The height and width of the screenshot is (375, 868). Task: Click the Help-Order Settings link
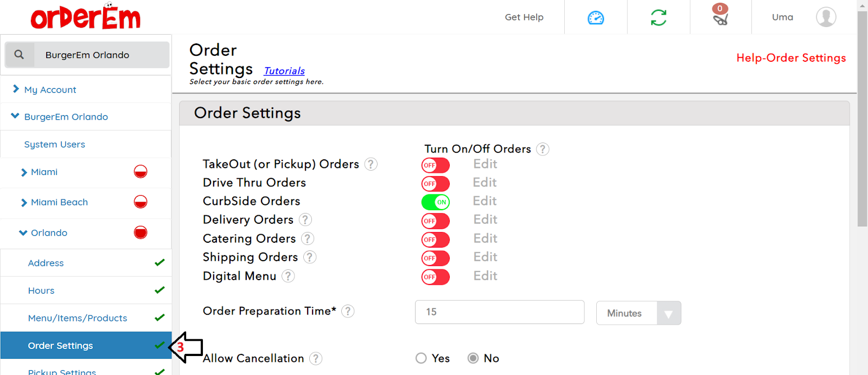click(x=791, y=58)
